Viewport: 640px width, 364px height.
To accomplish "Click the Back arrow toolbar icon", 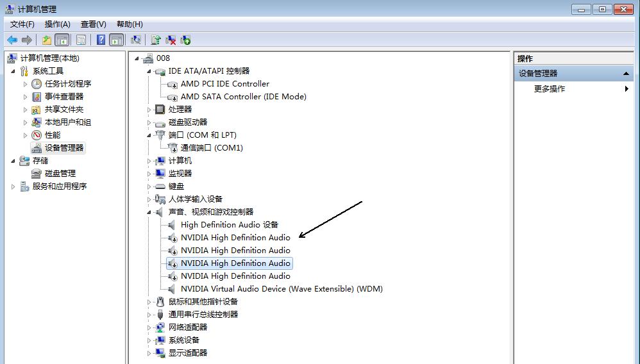I will tap(12, 40).
